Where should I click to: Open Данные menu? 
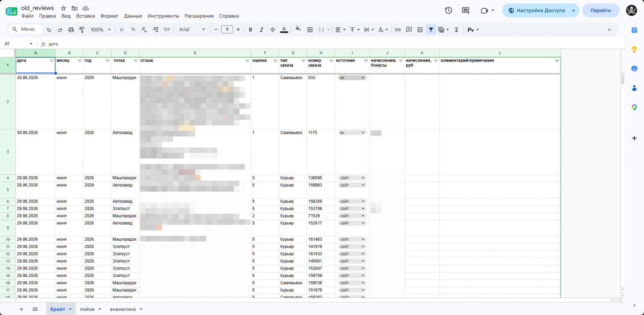click(x=133, y=16)
